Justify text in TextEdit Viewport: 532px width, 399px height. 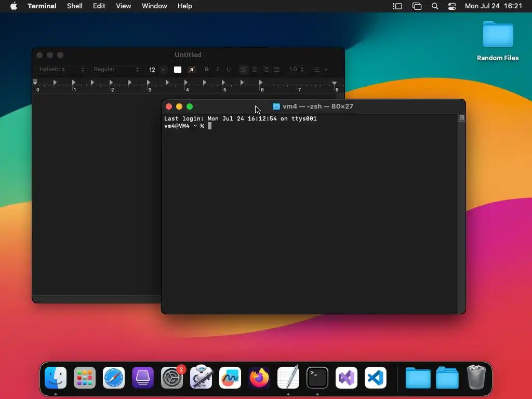click(x=276, y=69)
